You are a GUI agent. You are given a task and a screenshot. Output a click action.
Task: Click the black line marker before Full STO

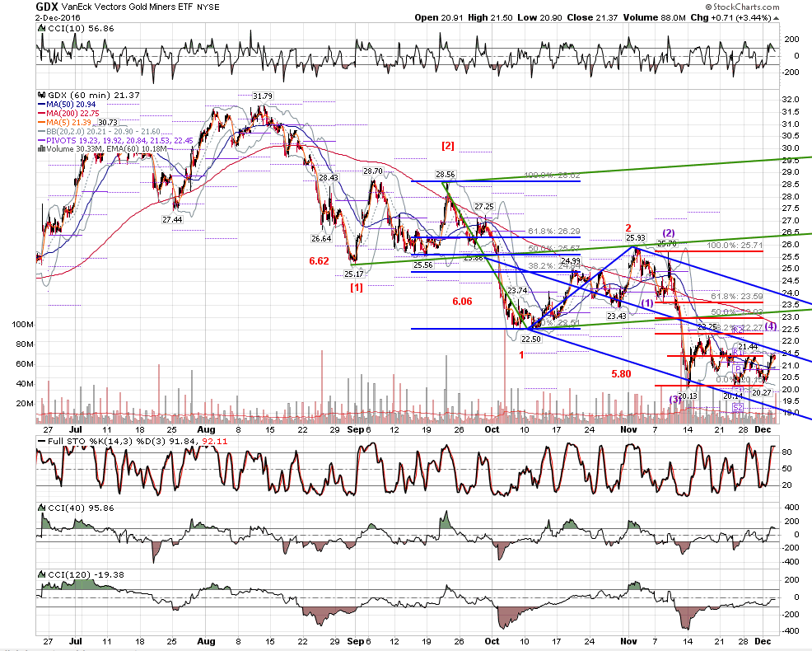[42, 442]
